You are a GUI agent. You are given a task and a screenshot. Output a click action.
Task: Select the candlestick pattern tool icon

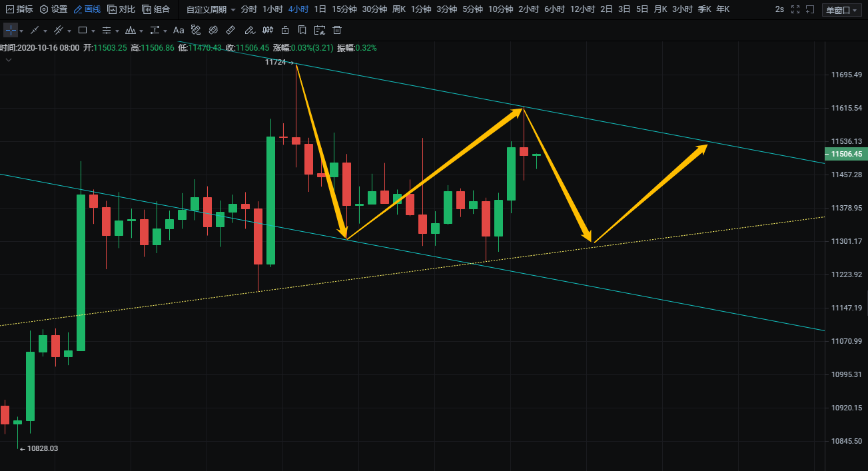coord(267,31)
